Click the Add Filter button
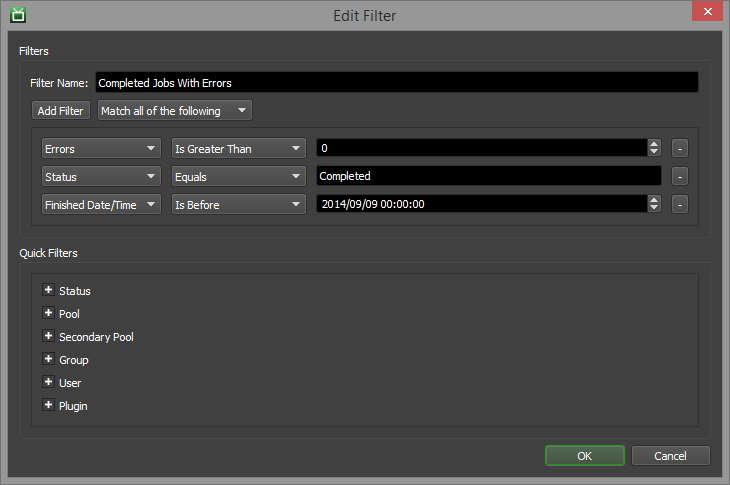Screen dimensions: 730x485 pyautogui.click(x=61, y=111)
